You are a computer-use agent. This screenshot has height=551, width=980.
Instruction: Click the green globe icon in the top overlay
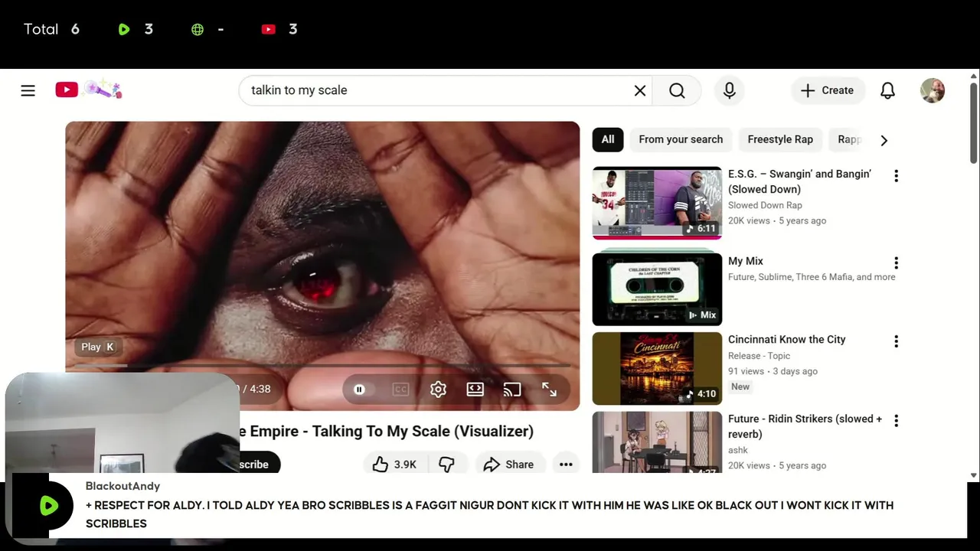[x=198, y=29]
